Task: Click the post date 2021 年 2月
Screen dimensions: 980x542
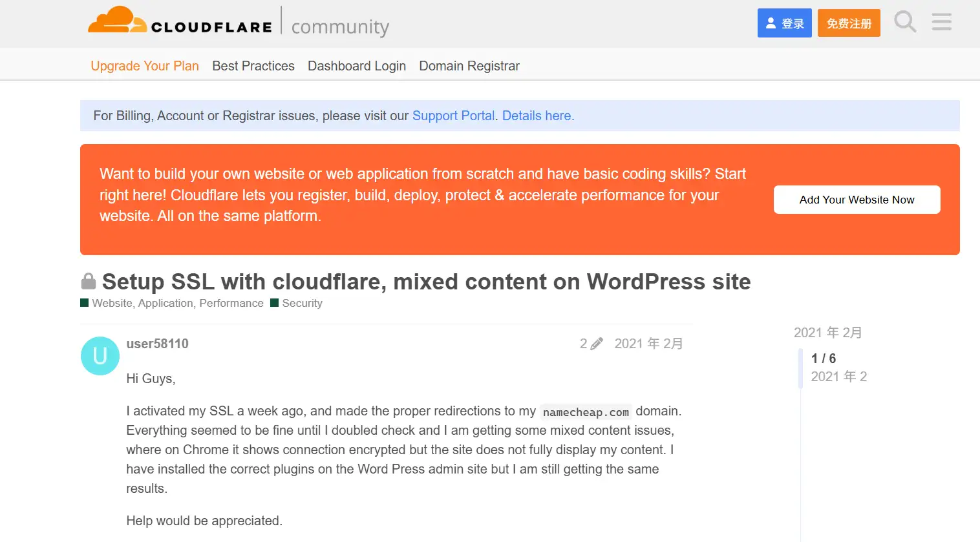Action: pos(648,344)
